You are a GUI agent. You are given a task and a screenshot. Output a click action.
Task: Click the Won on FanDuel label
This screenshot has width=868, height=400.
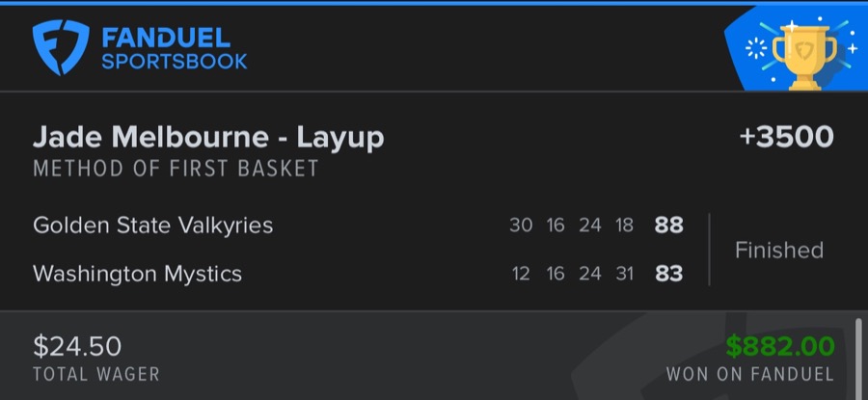coord(749,374)
